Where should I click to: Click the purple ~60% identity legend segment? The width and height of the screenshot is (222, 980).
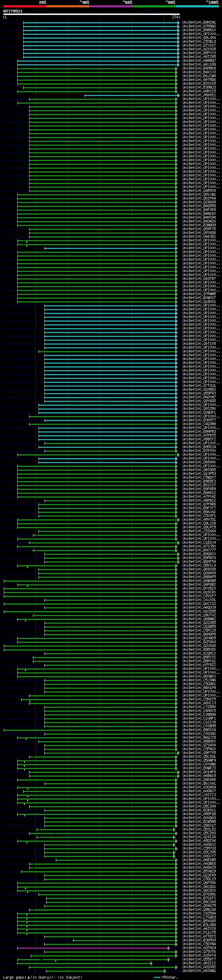[111, 6]
